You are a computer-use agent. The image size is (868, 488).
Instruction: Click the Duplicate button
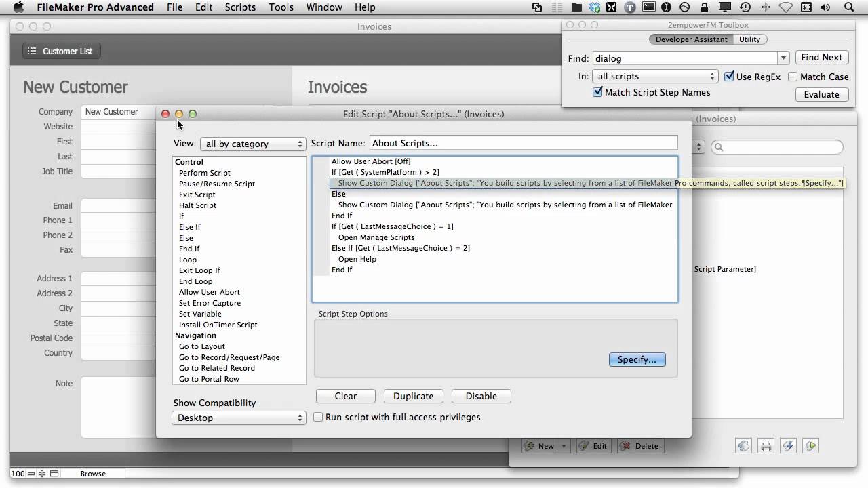pyautogui.click(x=413, y=396)
